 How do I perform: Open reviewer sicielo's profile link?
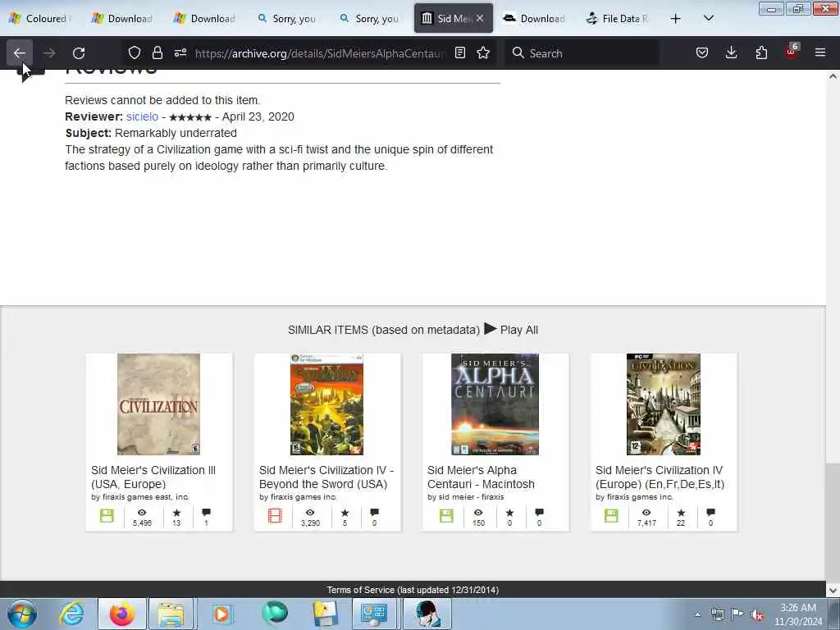(142, 116)
